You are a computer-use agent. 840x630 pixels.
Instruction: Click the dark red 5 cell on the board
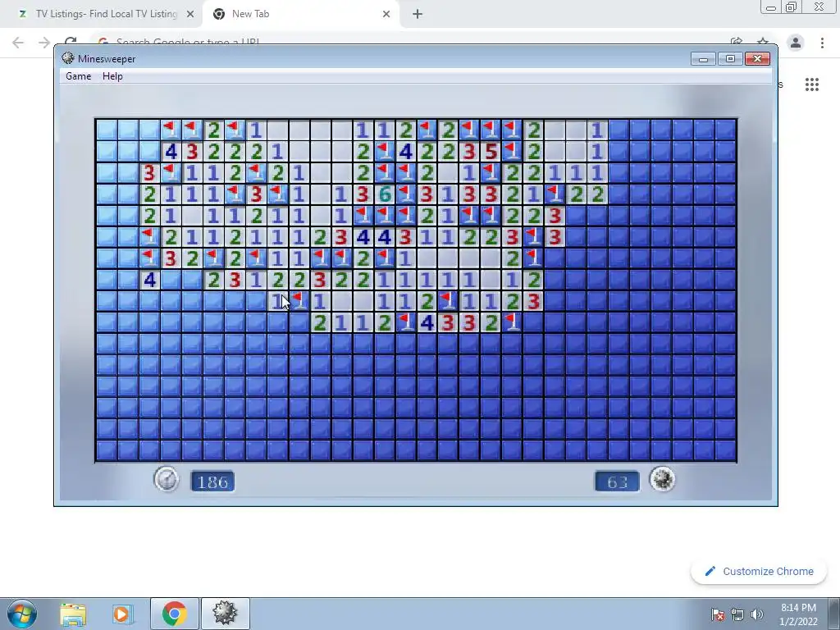[x=491, y=152]
